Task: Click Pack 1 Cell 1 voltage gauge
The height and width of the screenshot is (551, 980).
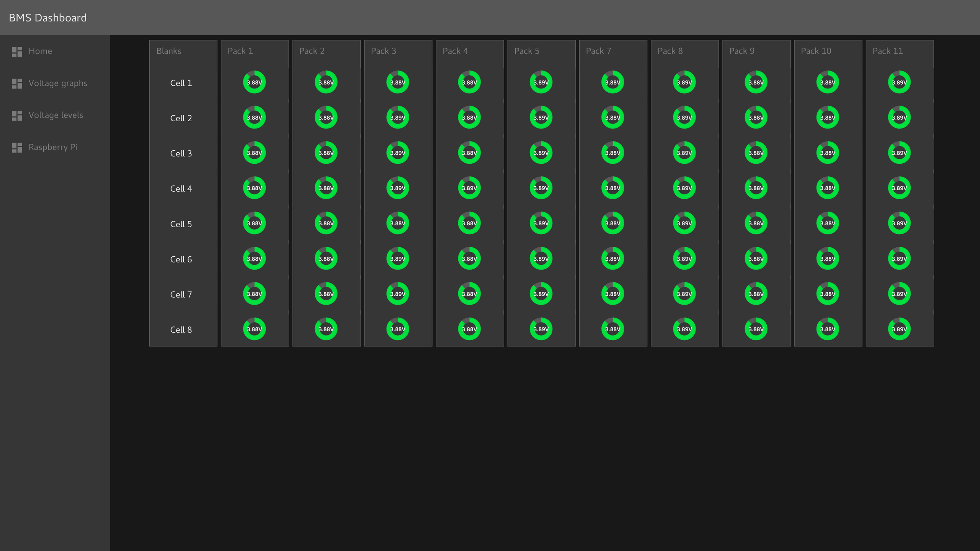Action: coord(254,82)
